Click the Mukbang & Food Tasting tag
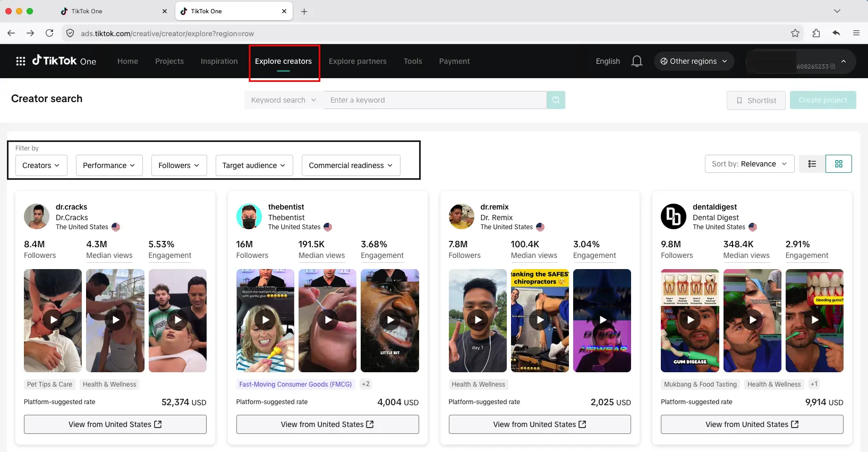The height and width of the screenshot is (452, 868). (700, 384)
